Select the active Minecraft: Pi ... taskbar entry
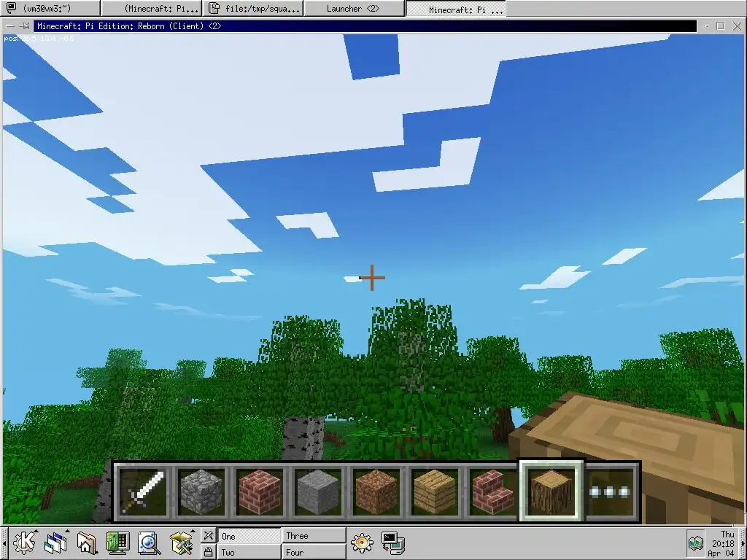Viewport: 747px width, 560px height. pos(456,9)
